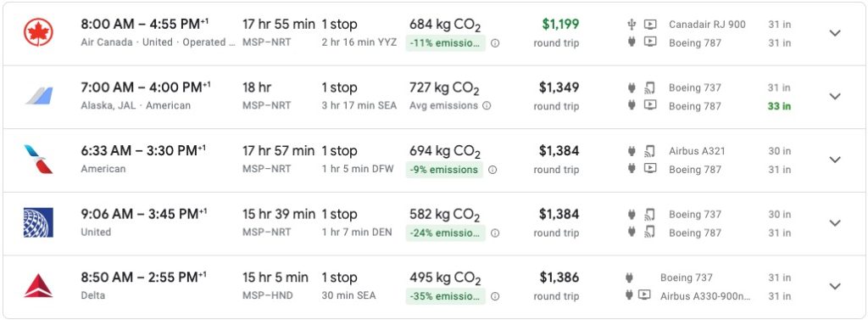Expand the Delta MSP–HND flight details
Image resolution: width=868 pixels, height=320 pixels.
(835, 286)
